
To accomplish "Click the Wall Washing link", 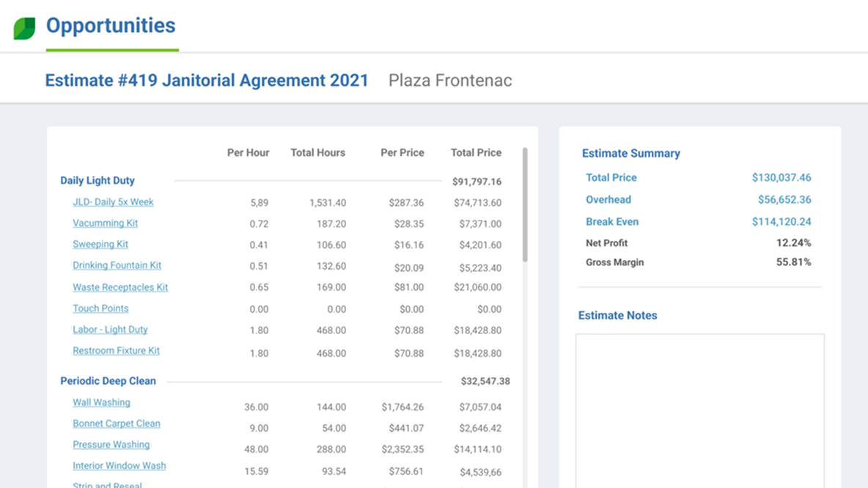I will 101,402.
